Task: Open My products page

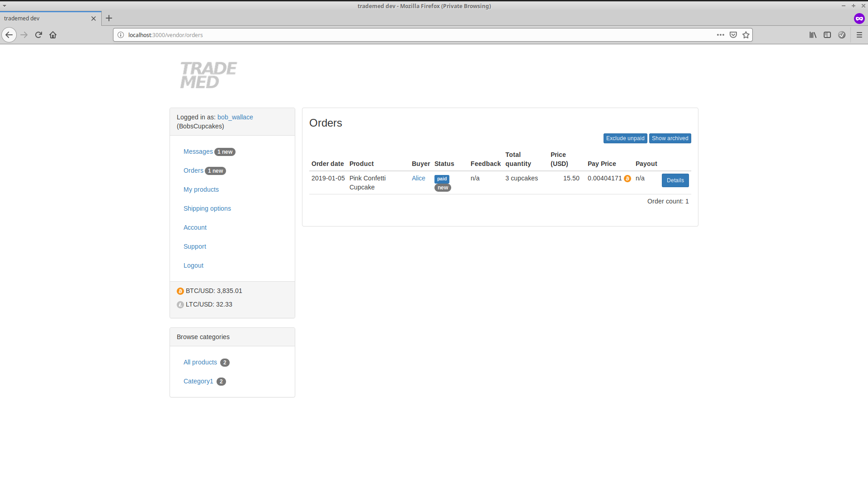Action: pyautogui.click(x=201, y=189)
